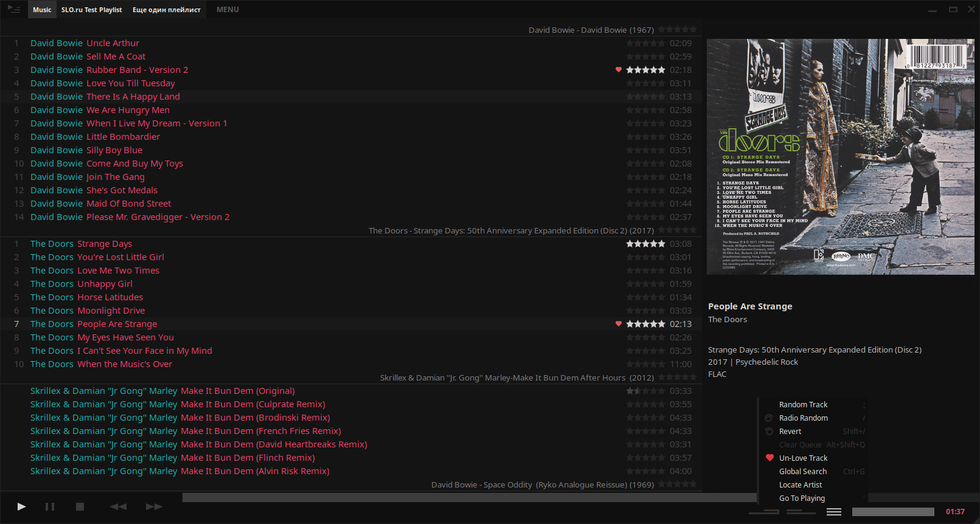Rate Make It Bun Dem album header stars
This screenshot has width=980, height=524.
coord(677,377)
